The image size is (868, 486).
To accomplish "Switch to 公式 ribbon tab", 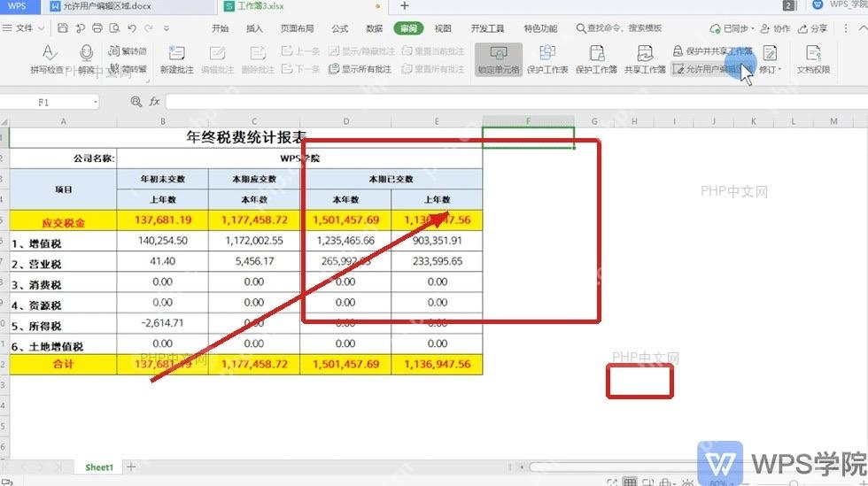I will tap(339, 28).
